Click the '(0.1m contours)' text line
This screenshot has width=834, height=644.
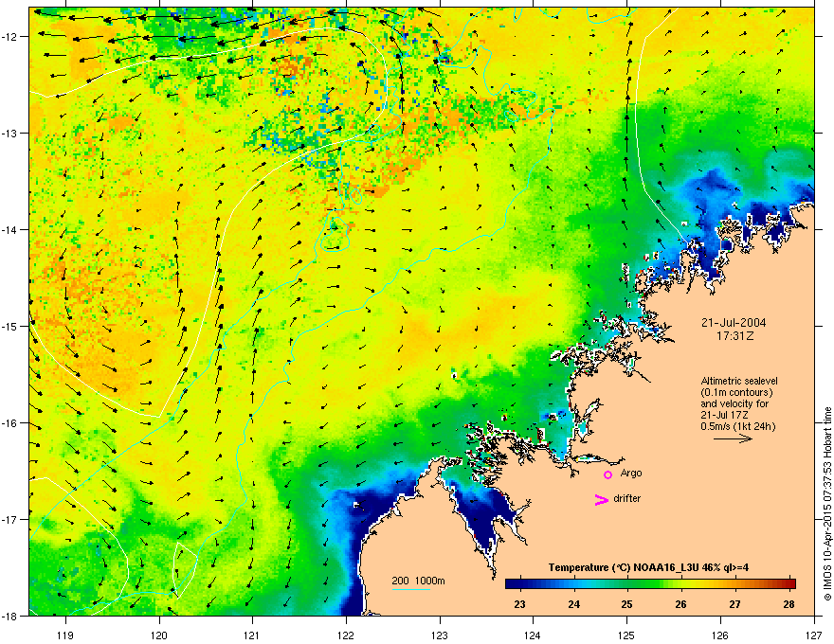(736, 393)
